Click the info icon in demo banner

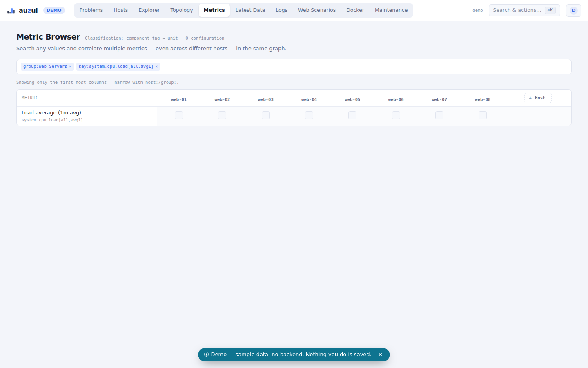pyautogui.click(x=206, y=355)
